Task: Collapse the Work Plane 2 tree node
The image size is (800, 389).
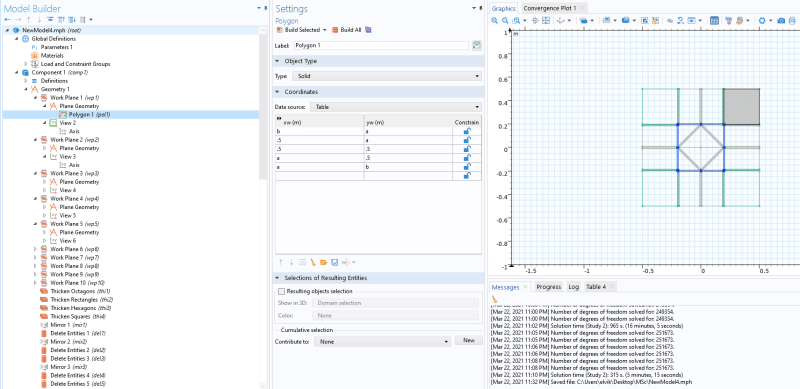Action: pos(35,139)
